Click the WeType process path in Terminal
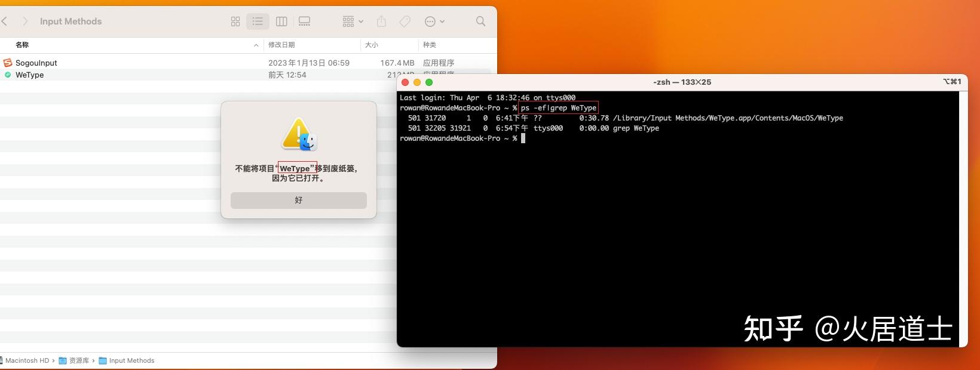This screenshot has height=370, width=980. coord(728,118)
